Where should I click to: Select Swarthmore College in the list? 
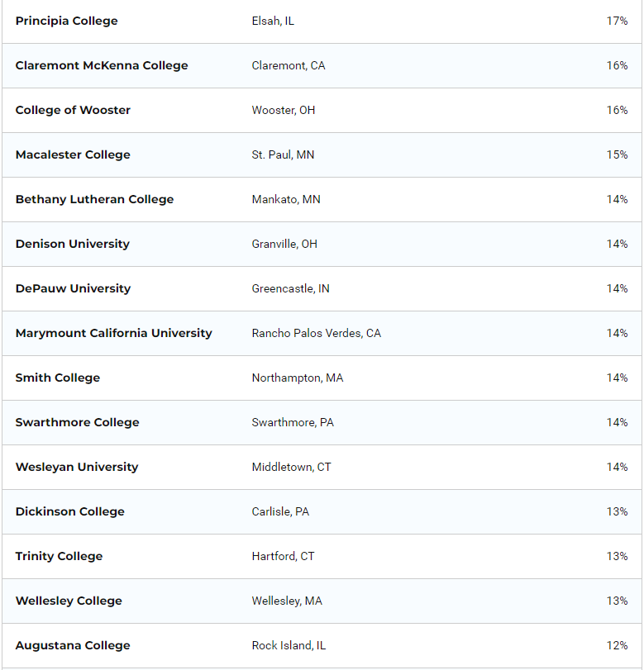coord(77,422)
